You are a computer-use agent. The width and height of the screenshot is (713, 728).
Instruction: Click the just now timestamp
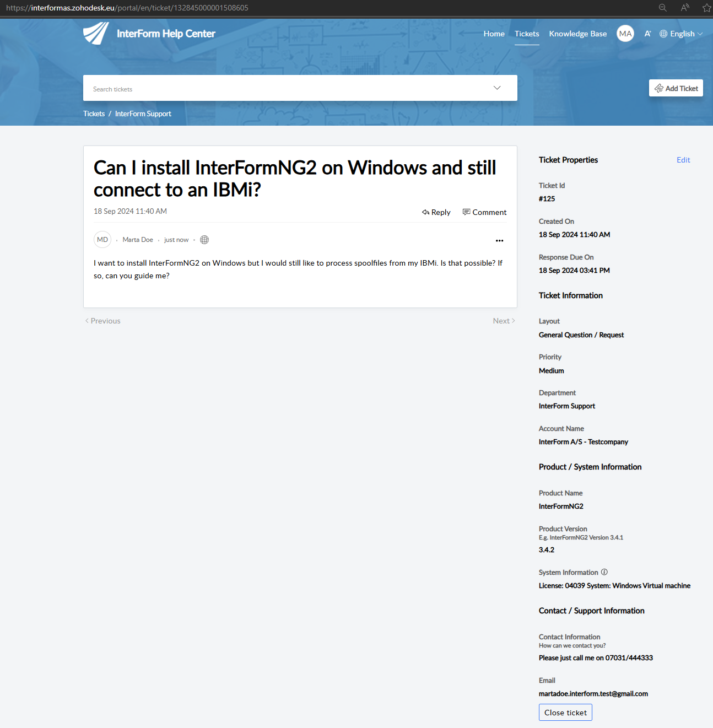click(176, 240)
